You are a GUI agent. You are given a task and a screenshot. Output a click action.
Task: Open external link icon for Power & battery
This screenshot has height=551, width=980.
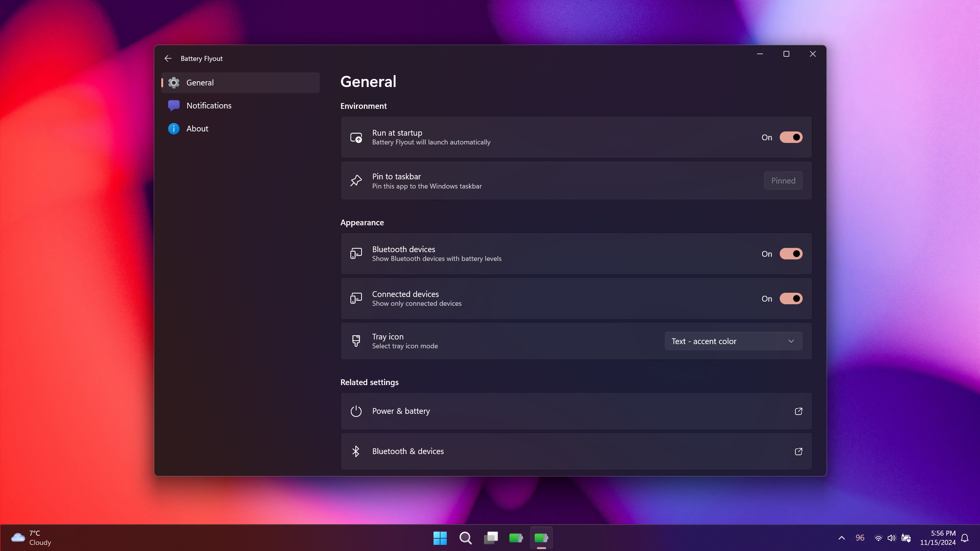[x=798, y=411]
